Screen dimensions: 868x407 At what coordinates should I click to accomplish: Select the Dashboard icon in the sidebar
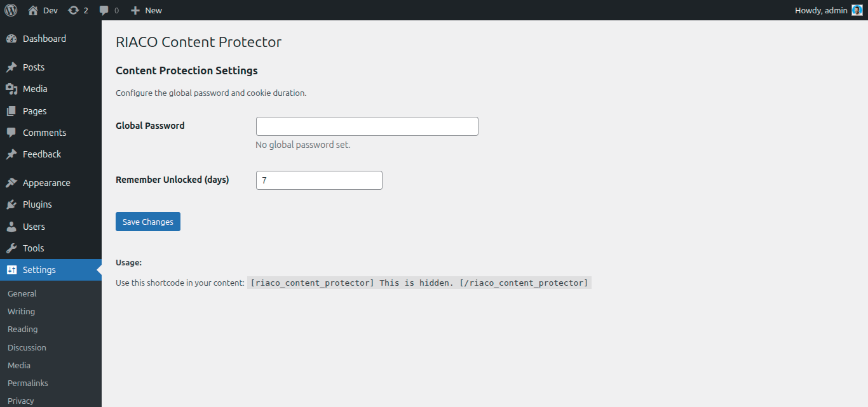click(11, 38)
